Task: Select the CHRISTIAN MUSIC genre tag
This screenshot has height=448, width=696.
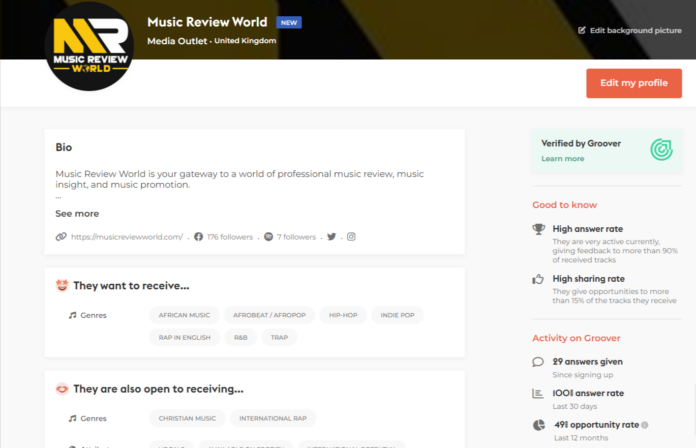Action: (x=187, y=419)
